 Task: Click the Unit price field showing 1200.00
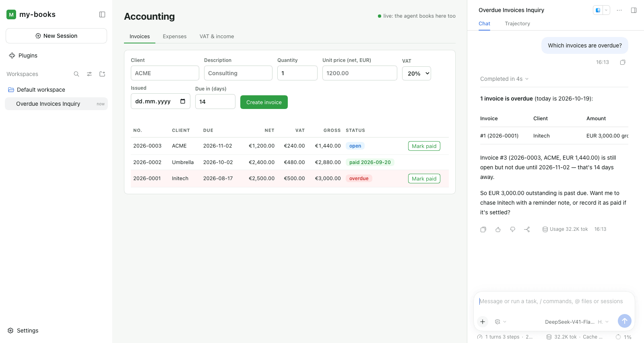[x=360, y=73]
